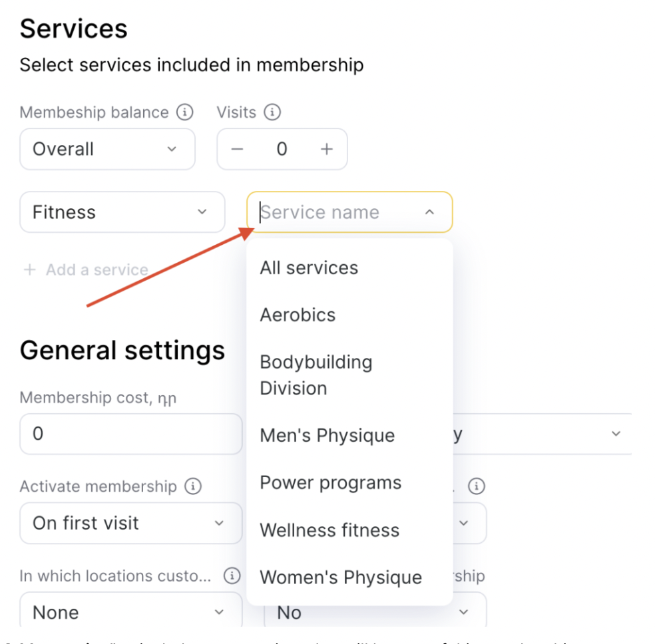The height and width of the screenshot is (644, 655).
Task: Pick Women's Physique service
Action: click(x=341, y=577)
